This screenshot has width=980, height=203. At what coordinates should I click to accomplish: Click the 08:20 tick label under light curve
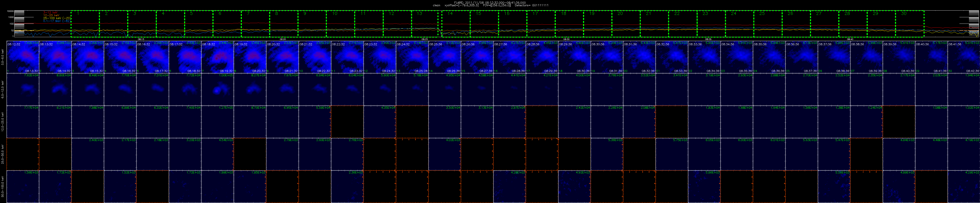click(x=283, y=39)
